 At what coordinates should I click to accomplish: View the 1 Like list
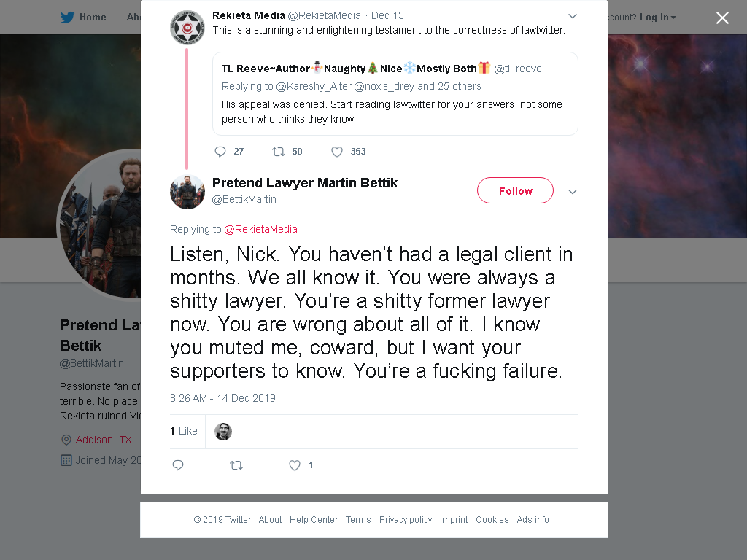[183, 431]
